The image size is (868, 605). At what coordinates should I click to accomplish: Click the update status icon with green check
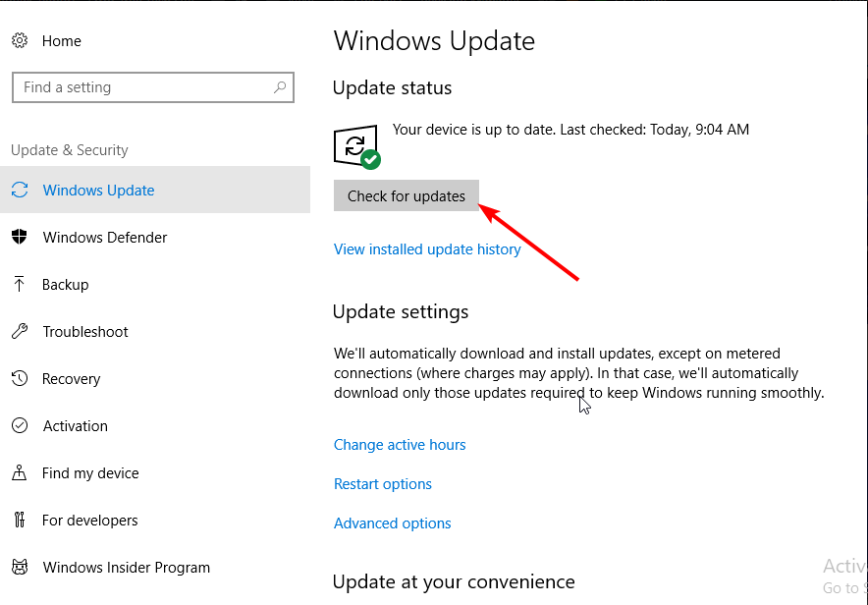point(356,147)
